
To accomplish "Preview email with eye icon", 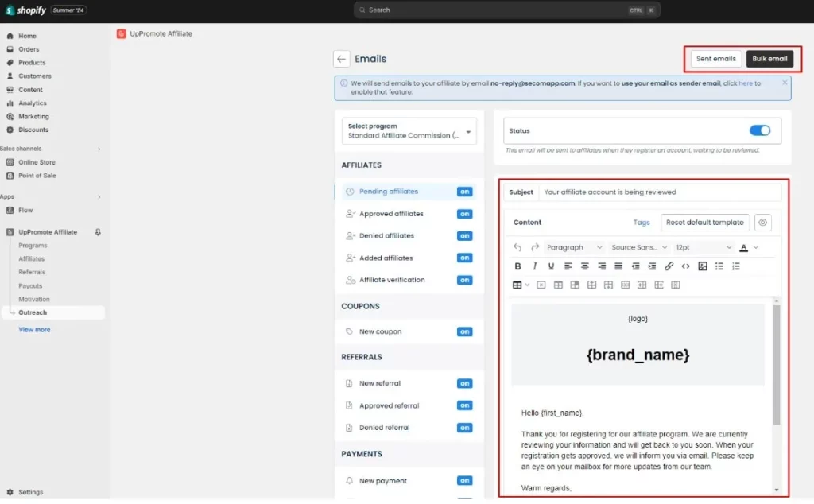I will 762,223.
